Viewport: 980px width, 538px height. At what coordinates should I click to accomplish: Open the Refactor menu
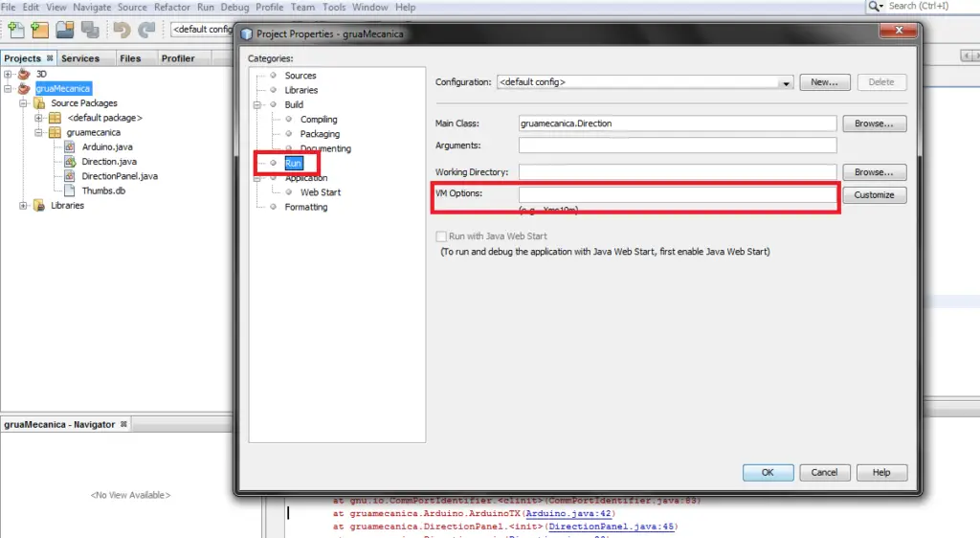pyautogui.click(x=172, y=7)
